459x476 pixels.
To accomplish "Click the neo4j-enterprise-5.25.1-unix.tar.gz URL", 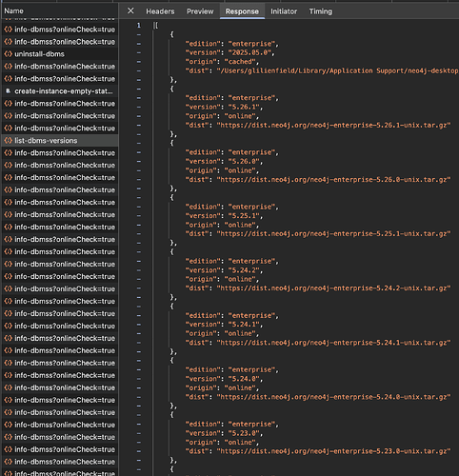I will (333, 234).
